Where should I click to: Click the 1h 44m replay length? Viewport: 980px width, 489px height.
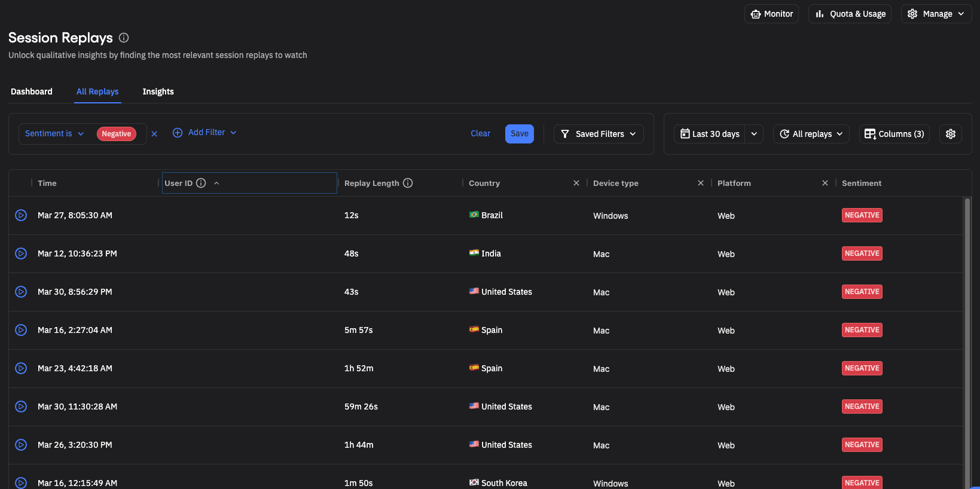tap(359, 445)
